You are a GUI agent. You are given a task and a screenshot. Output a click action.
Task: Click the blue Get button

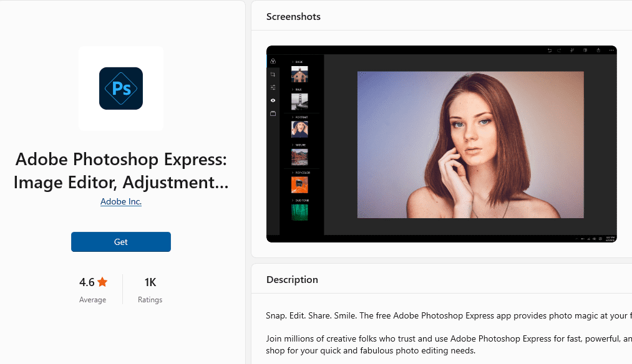(x=121, y=242)
